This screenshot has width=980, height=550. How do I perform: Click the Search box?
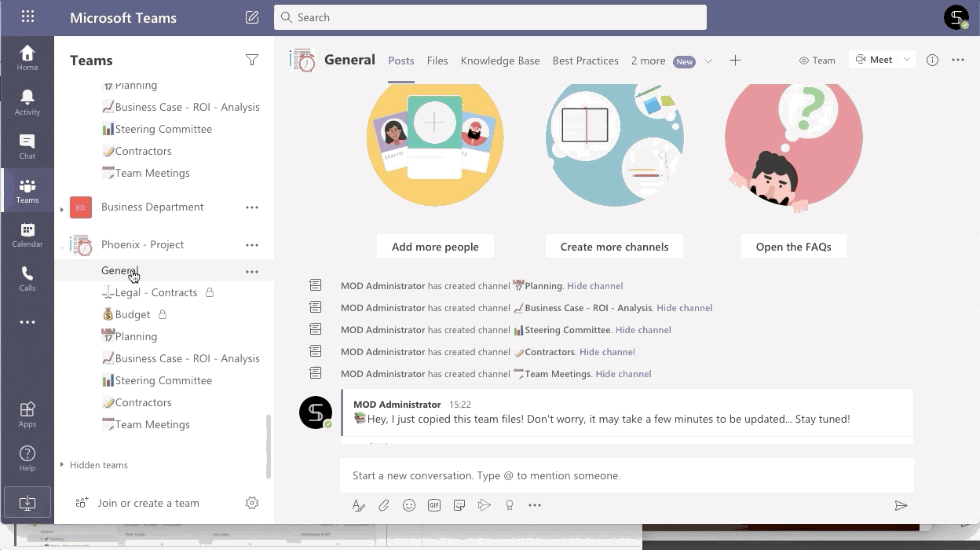[490, 17]
